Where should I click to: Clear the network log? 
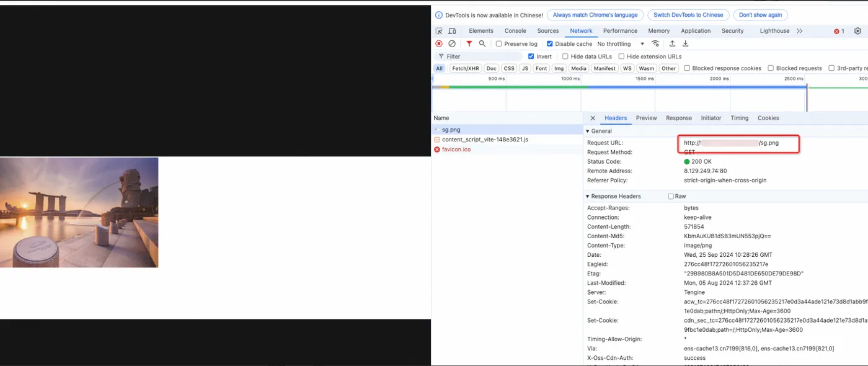pos(452,44)
